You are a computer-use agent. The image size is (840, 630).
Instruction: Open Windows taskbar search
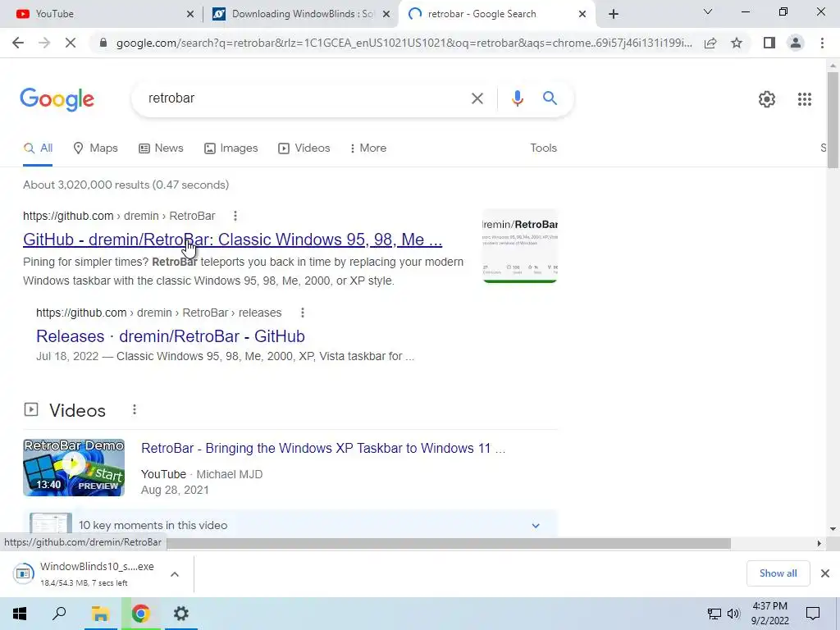(59, 614)
